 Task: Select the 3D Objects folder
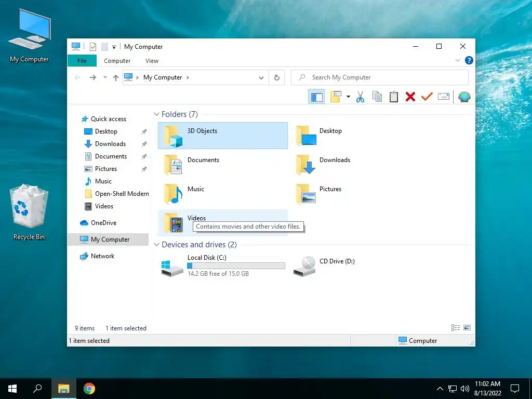223,136
